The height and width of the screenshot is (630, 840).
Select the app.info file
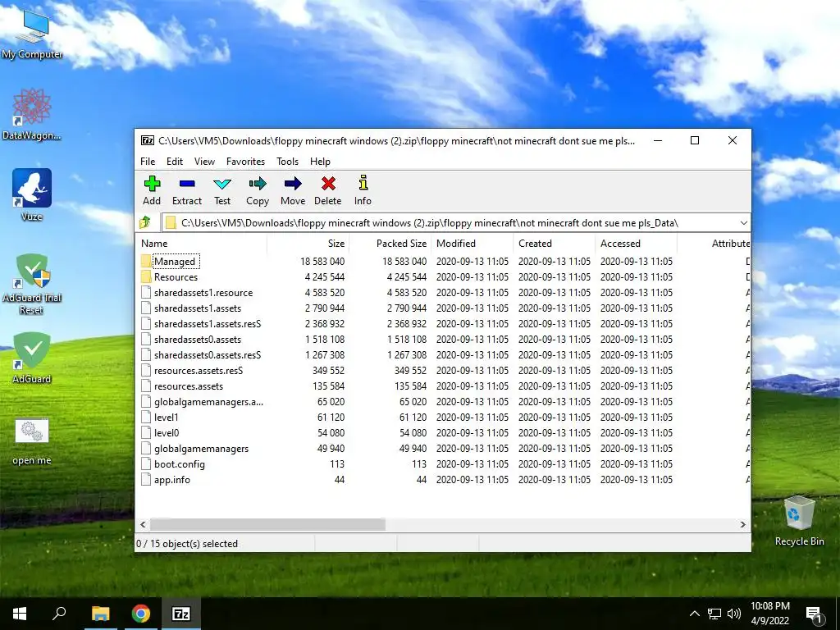point(171,479)
